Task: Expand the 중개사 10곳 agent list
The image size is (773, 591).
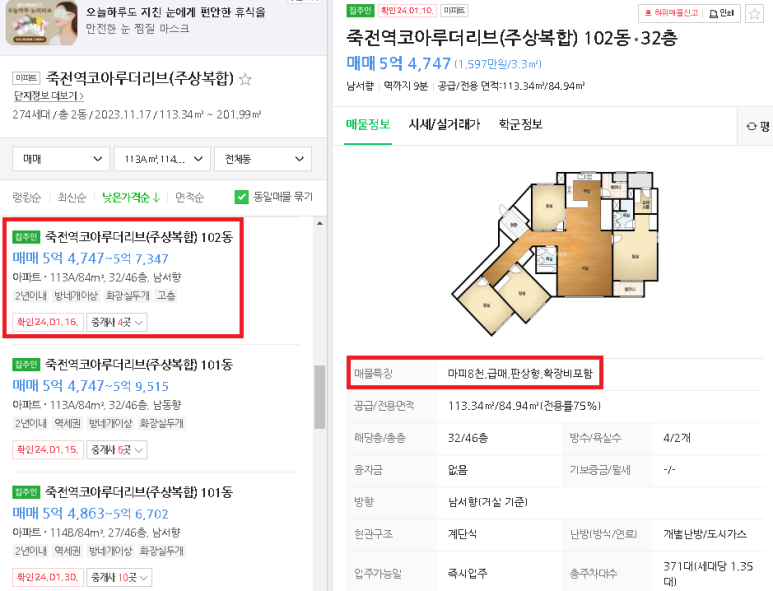Action: coord(119,577)
